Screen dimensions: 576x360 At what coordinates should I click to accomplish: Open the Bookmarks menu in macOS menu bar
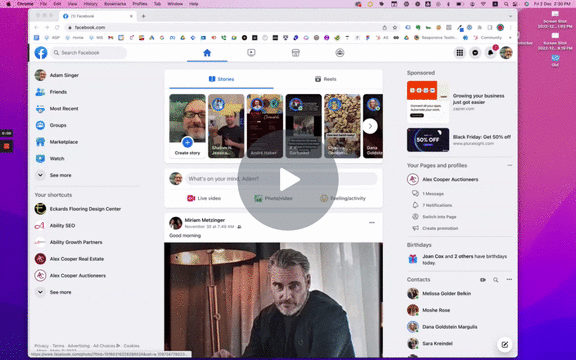[x=115, y=4]
